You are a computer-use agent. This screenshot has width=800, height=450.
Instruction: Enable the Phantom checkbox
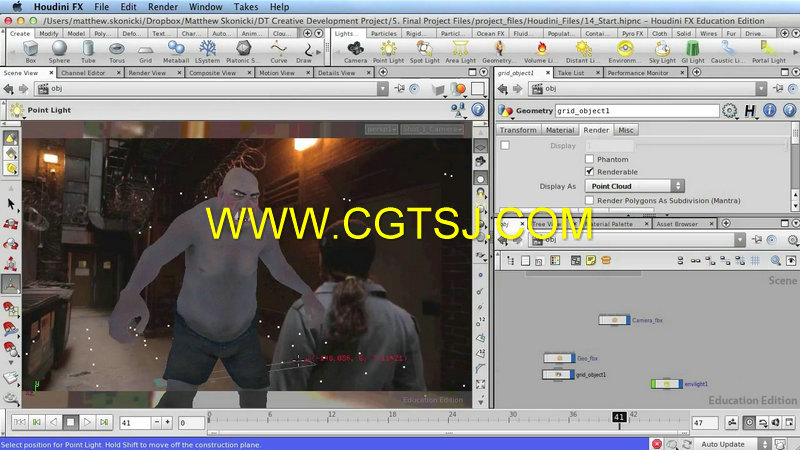[x=590, y=159]
